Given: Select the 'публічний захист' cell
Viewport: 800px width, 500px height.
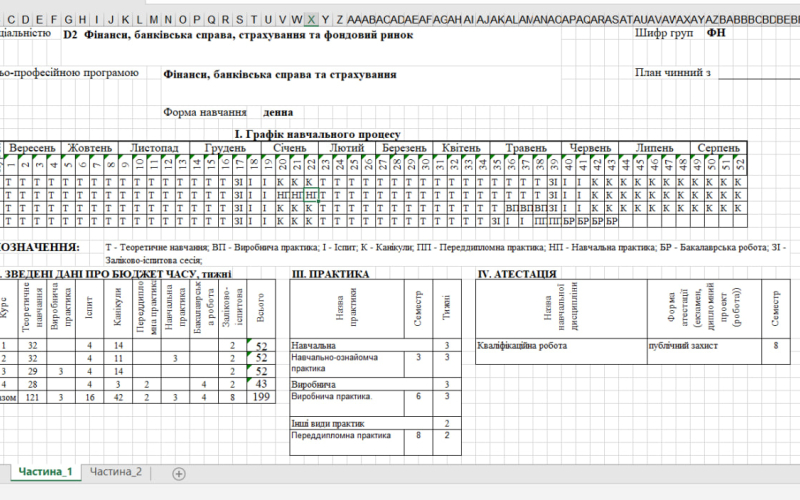Looking at the screenshot, I should pyautogui.click(x=704, y=351).
